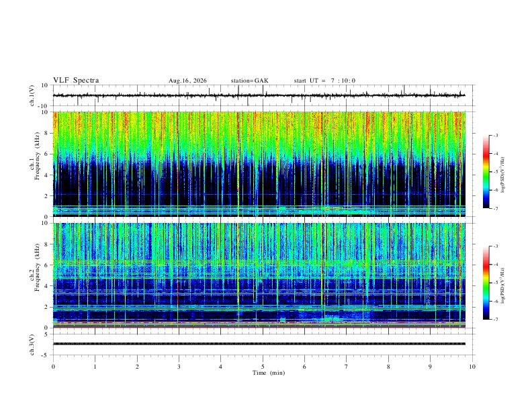Click the ch.3(V) axis label

pyautogui.click(x=32, y=345)
